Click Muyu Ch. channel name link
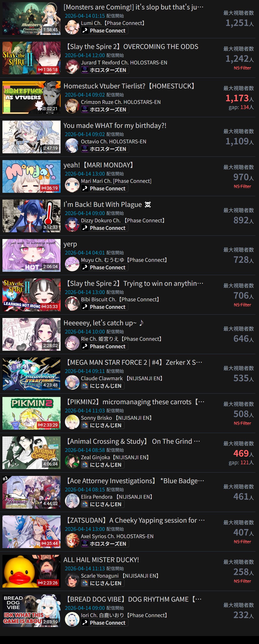 pos(124,260)
